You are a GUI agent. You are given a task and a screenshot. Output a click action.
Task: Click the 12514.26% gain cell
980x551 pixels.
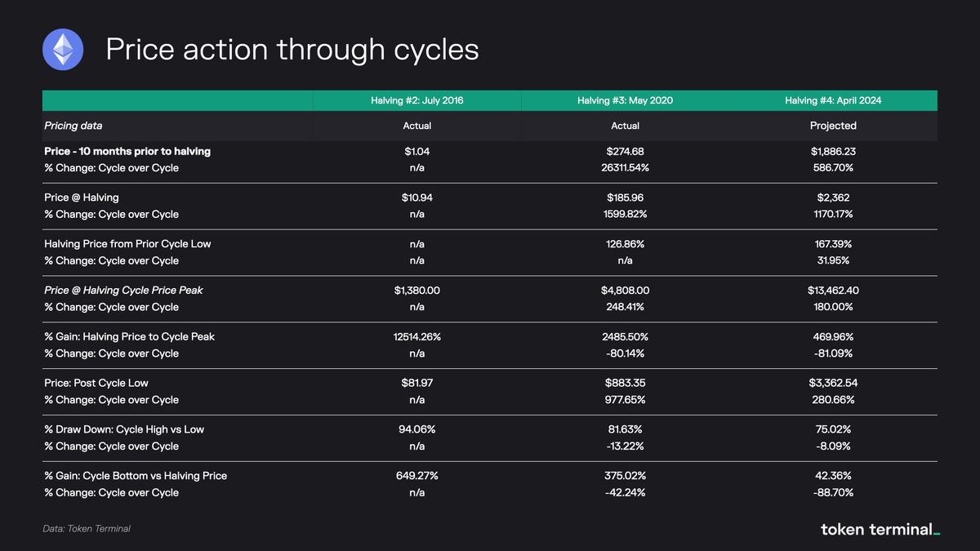point(416,336)
